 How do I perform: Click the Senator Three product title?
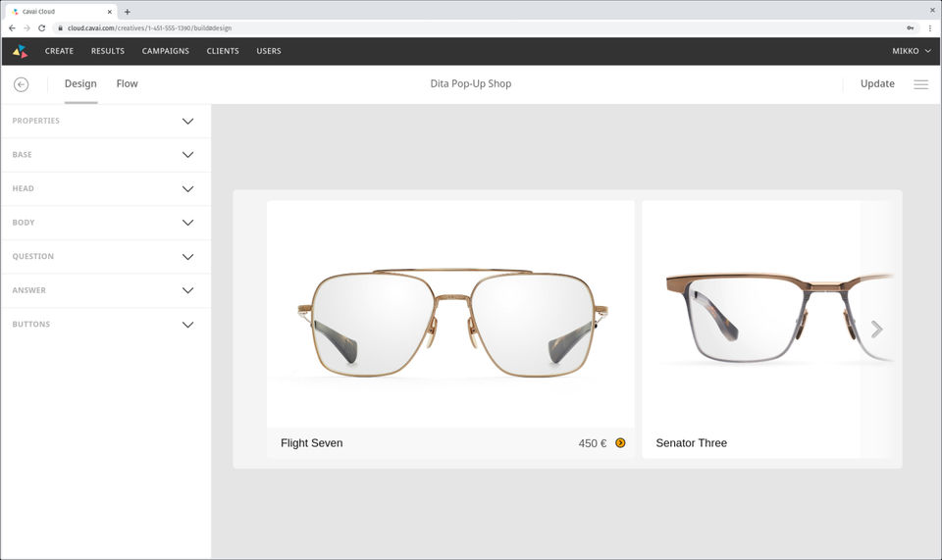(691, 443)
